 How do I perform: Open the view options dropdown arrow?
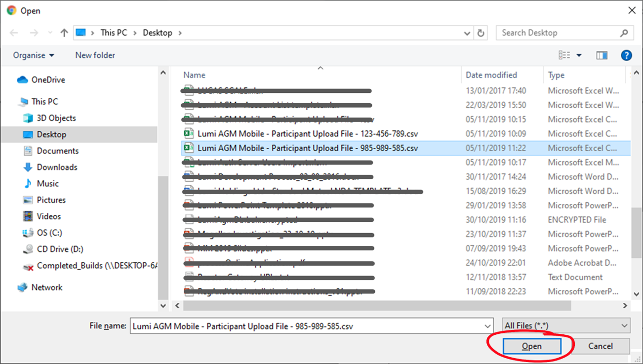point(579,55)
